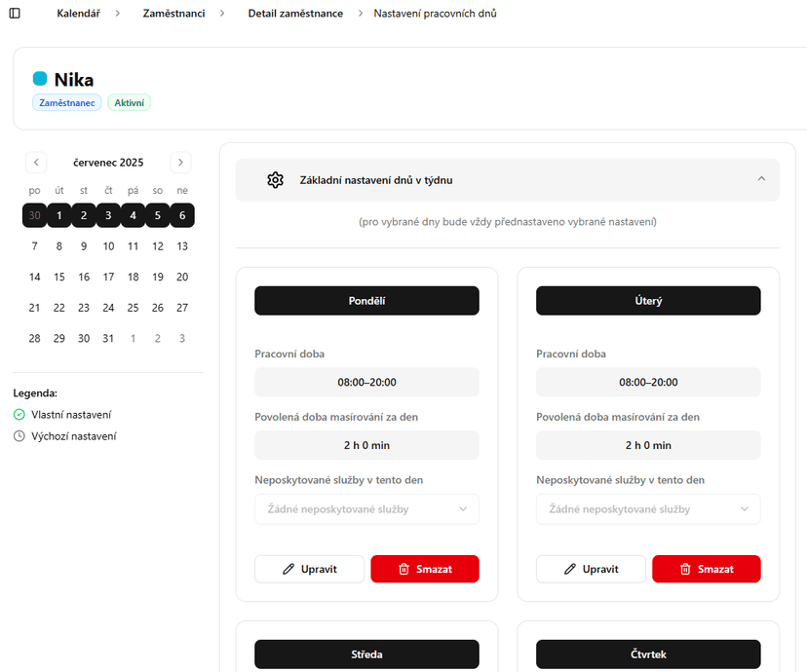Select July 24 in the calendar
This screenshot has width=807, height=672.
pos(108,308)
